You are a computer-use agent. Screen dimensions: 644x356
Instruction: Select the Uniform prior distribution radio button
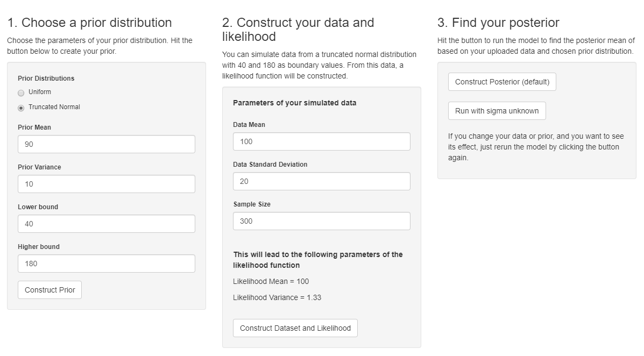point(21,93)
